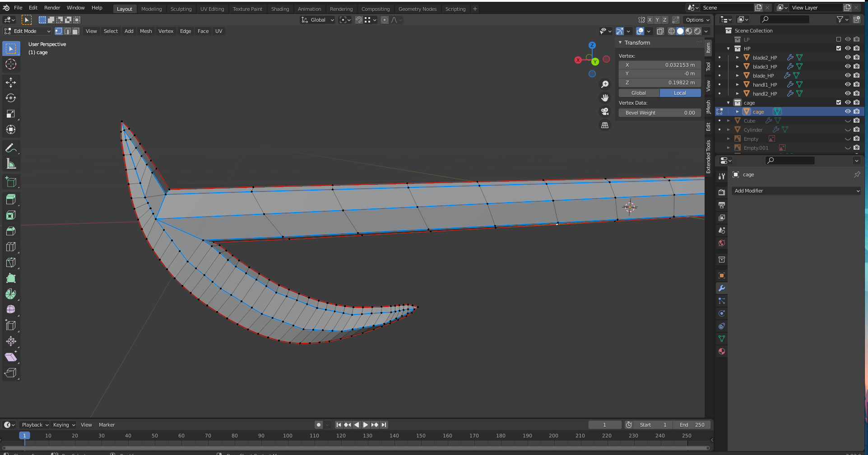
Task: Switch to the UV Editing workspace
Action: [x=212, y=9]
